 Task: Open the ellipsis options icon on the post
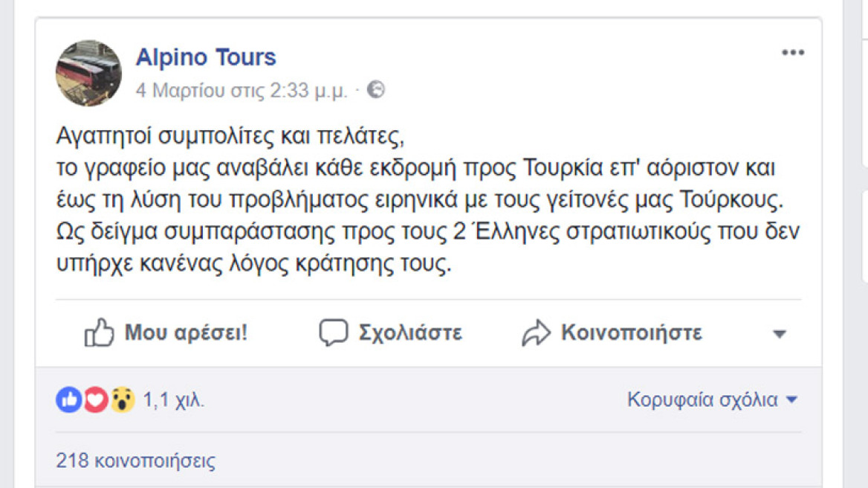(x=794, y=52)
